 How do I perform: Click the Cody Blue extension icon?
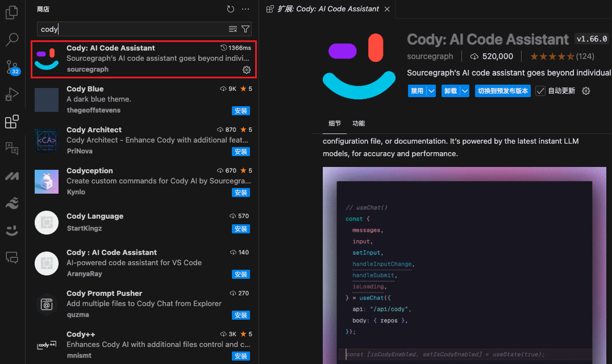pyautogui.click(x=47, y=100)
